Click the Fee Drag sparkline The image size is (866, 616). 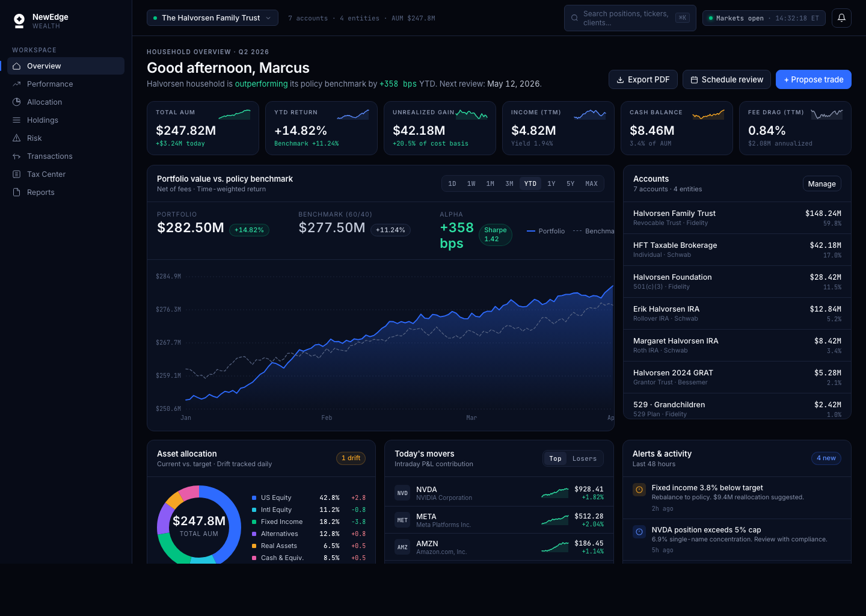coord(827,114)
